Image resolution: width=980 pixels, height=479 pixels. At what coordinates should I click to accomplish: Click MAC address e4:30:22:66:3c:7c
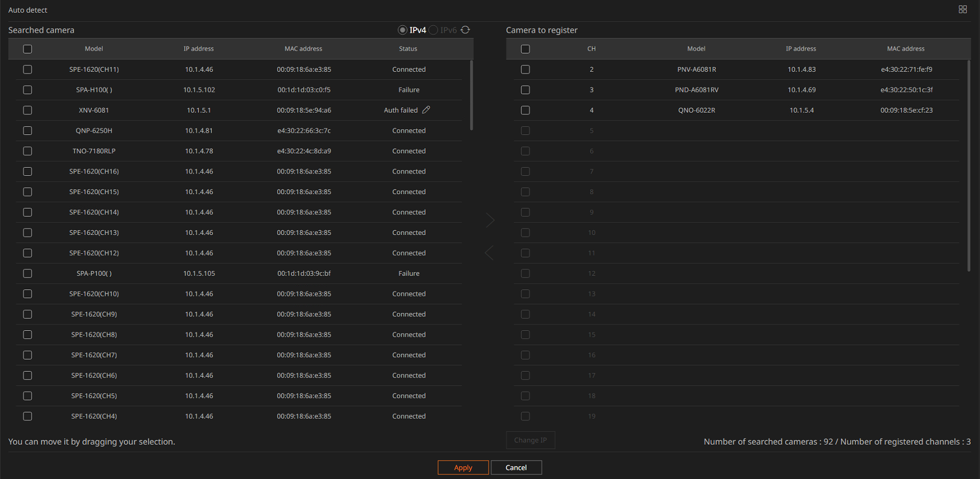304,130
